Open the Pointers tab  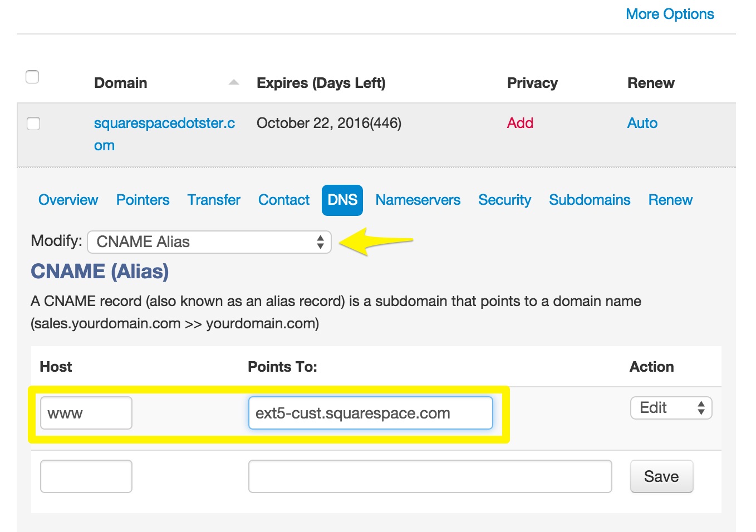click(143, 200)
